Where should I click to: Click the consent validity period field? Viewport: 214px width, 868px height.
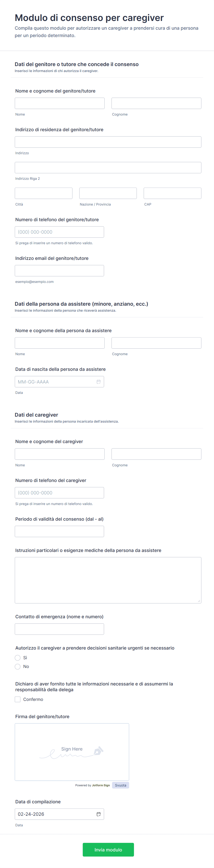pyautogui.click(x=59, y=531)
